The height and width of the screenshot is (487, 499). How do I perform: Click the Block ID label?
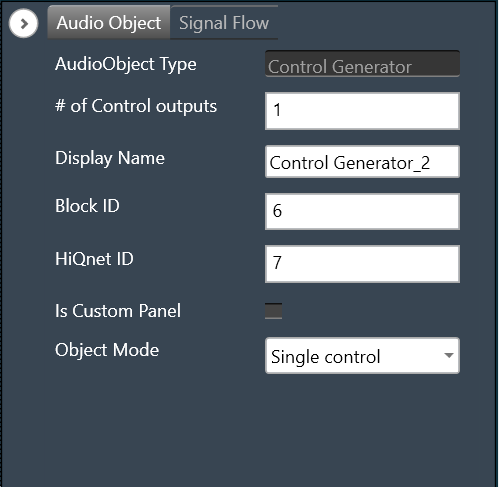(87, 206)
